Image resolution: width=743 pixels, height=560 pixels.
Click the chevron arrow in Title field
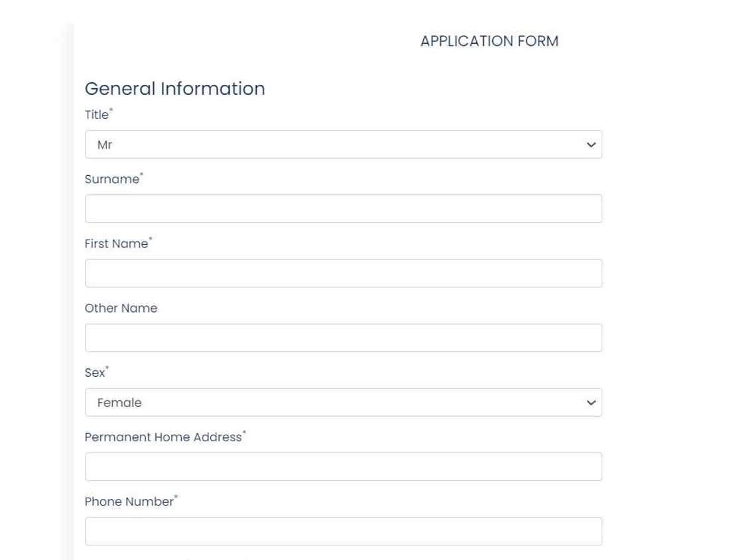pos(591,145)
